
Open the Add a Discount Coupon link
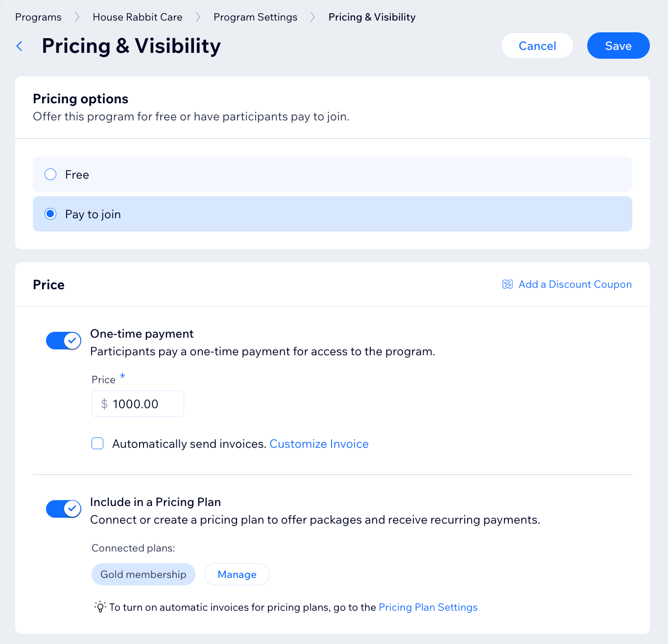point(575,284)
